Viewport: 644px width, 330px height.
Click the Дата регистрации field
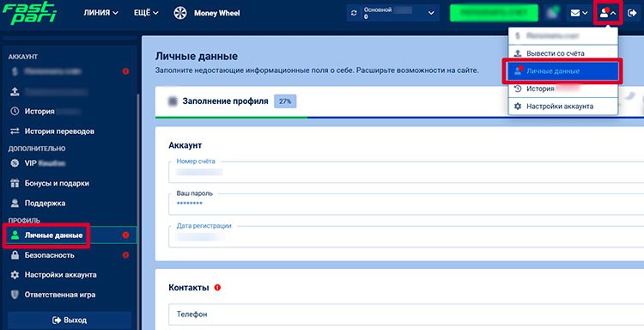pos(406,236)
